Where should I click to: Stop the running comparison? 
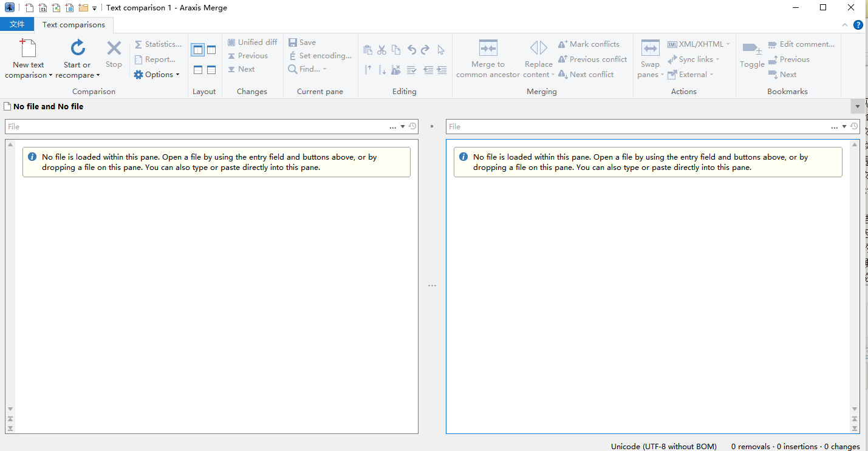coord(114,54)
